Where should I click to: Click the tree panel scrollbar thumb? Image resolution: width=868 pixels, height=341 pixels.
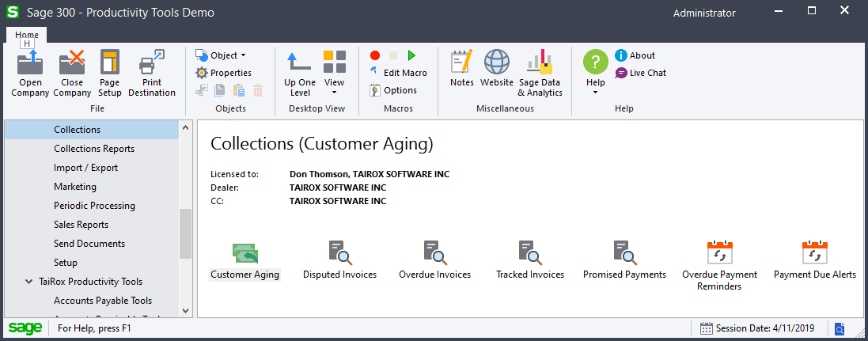coord(185,233)
